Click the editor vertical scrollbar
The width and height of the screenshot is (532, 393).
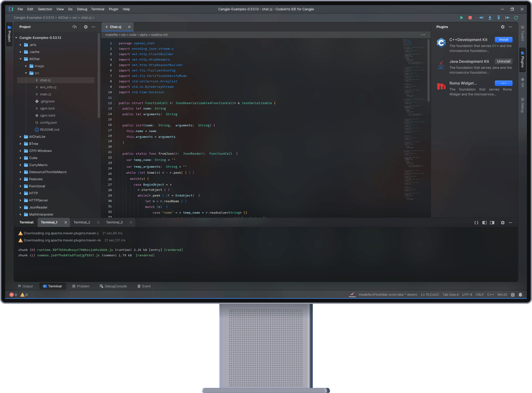[428, 71]
